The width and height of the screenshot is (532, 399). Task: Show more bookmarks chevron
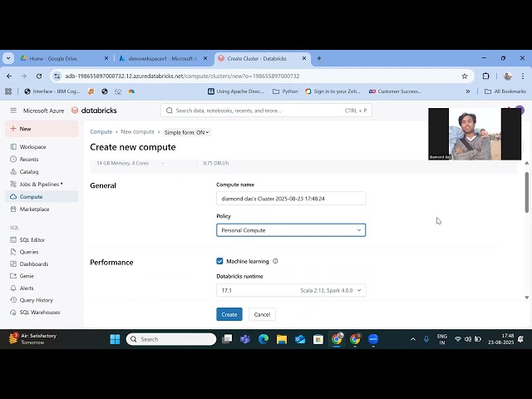(468, 91)
